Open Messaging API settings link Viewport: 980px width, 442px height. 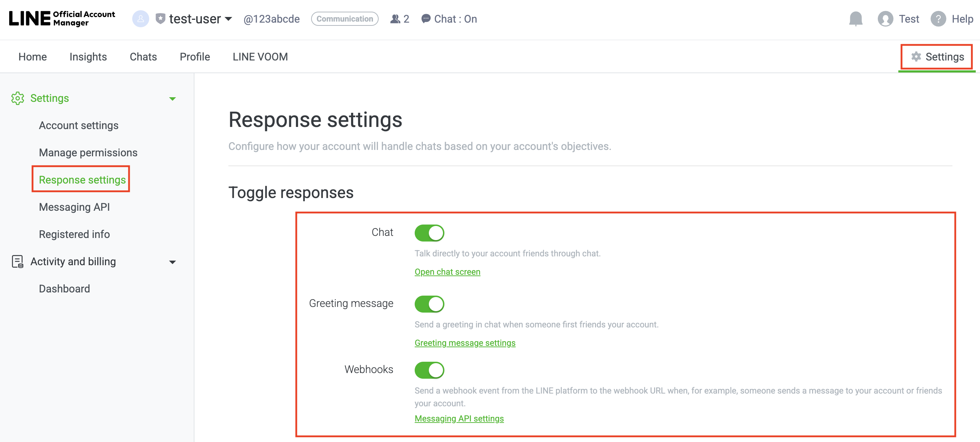coord(459,418)
